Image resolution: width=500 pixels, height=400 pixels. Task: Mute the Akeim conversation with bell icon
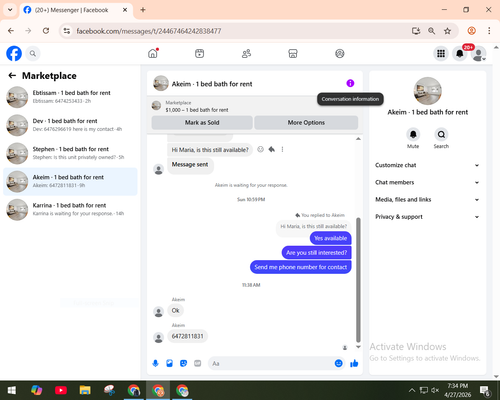[x=413, y=134]
